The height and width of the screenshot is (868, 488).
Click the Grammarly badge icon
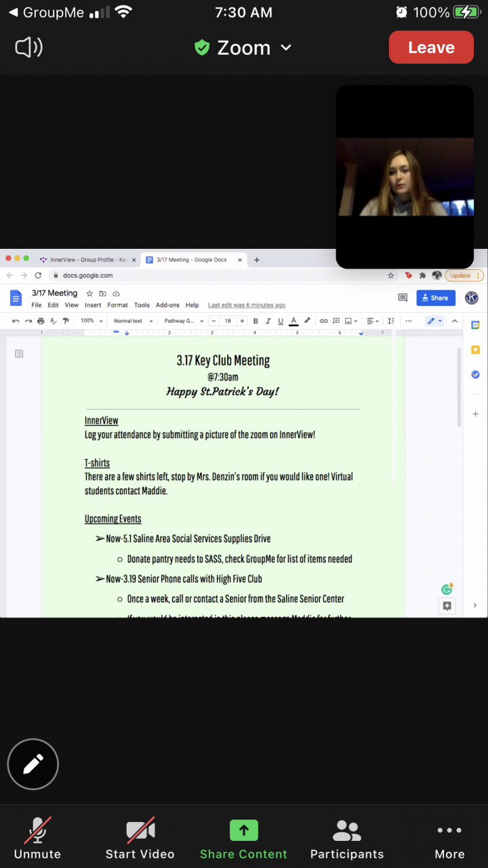click(x=447, y=589)
